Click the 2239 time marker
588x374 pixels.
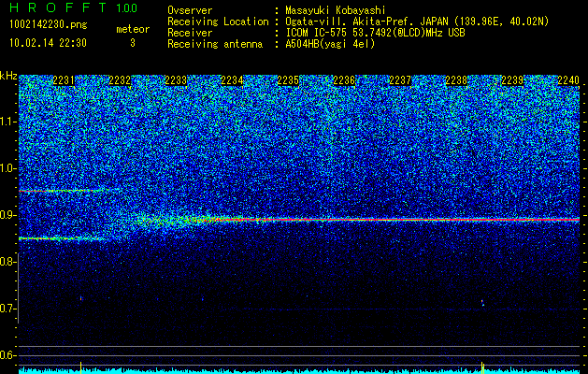click(x=512, y=80)
